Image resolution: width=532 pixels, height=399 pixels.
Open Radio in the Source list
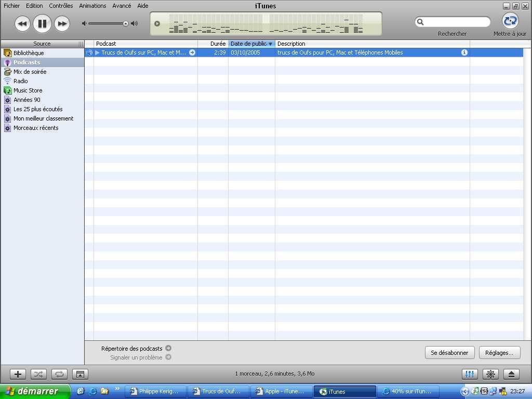point(43,81)
